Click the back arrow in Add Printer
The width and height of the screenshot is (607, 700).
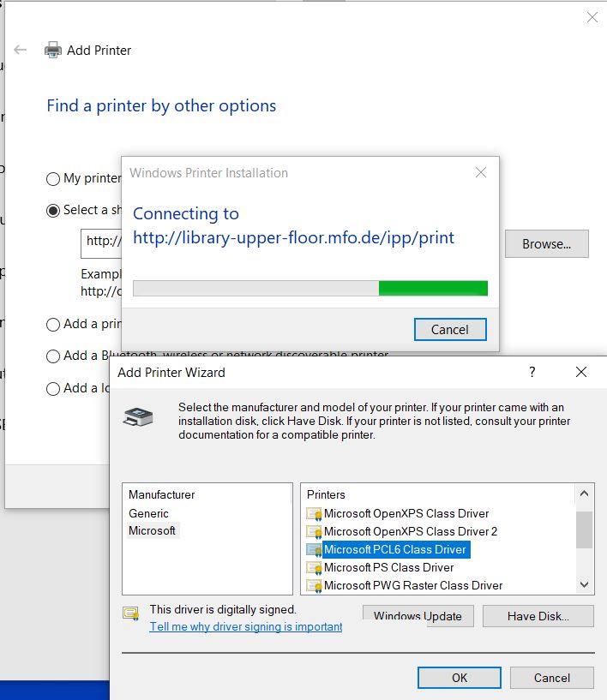[x=20, y=50]
